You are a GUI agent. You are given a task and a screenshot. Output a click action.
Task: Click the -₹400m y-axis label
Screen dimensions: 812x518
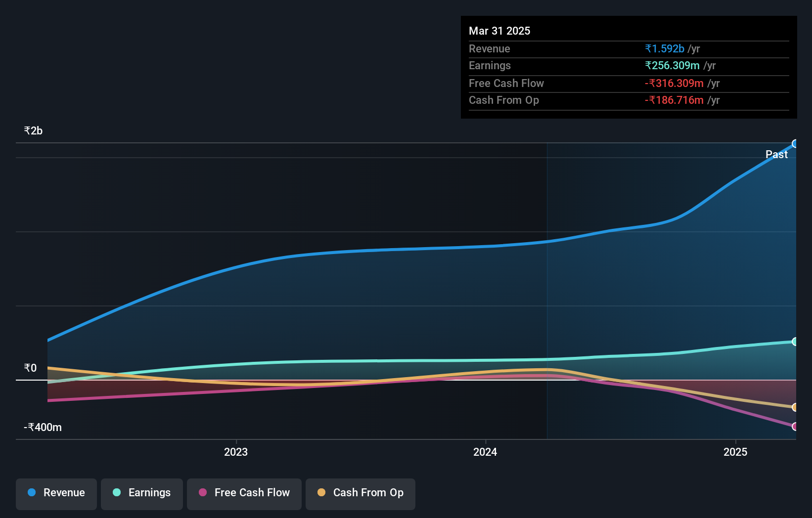pos(43,427)
